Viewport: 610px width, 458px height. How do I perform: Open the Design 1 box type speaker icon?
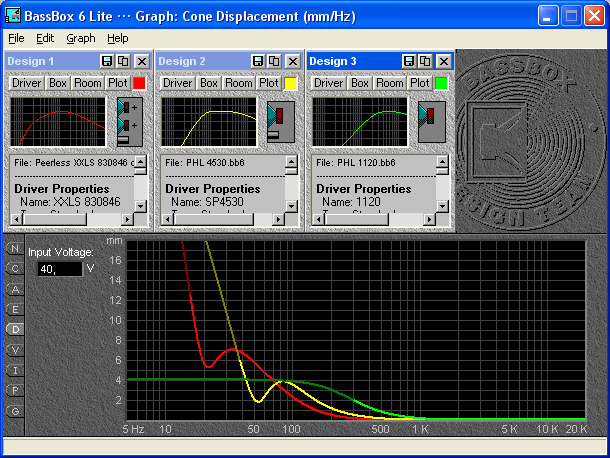tap(130, 122)
